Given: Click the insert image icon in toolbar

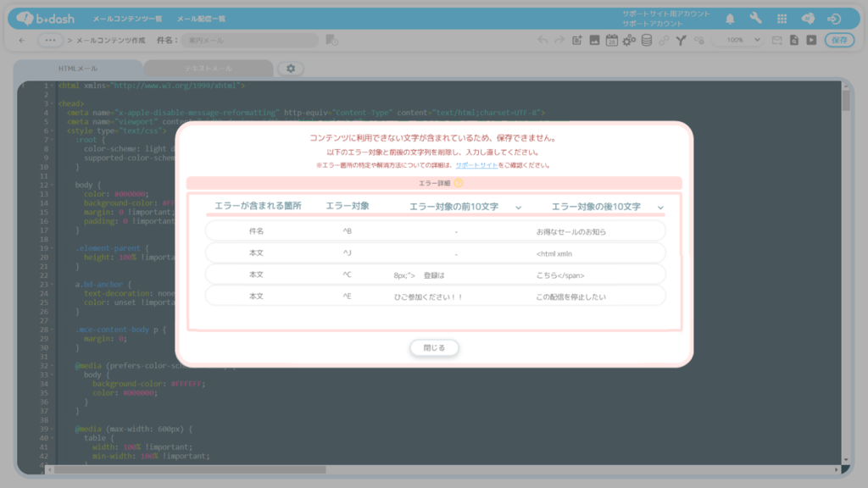Looking at the screenshot, I should click(594, 40).
